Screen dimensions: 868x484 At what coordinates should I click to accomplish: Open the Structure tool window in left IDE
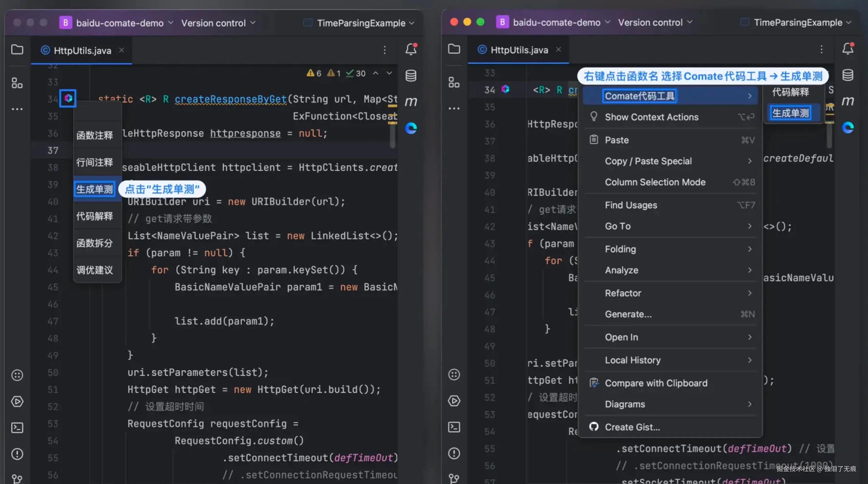[x=17, y=83]
